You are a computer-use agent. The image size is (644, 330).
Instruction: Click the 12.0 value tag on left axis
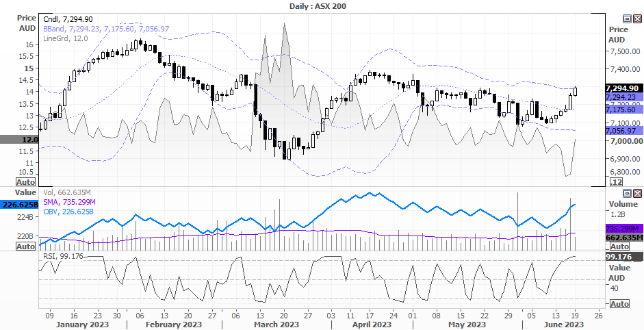click(x=19, y=140)
